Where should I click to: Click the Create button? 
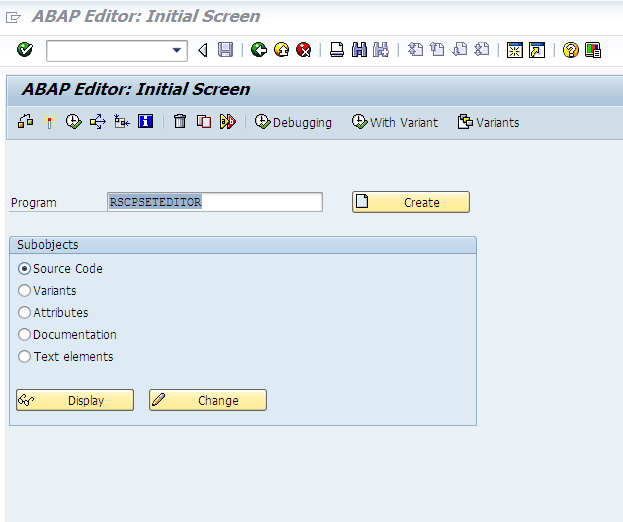(411, 202)
